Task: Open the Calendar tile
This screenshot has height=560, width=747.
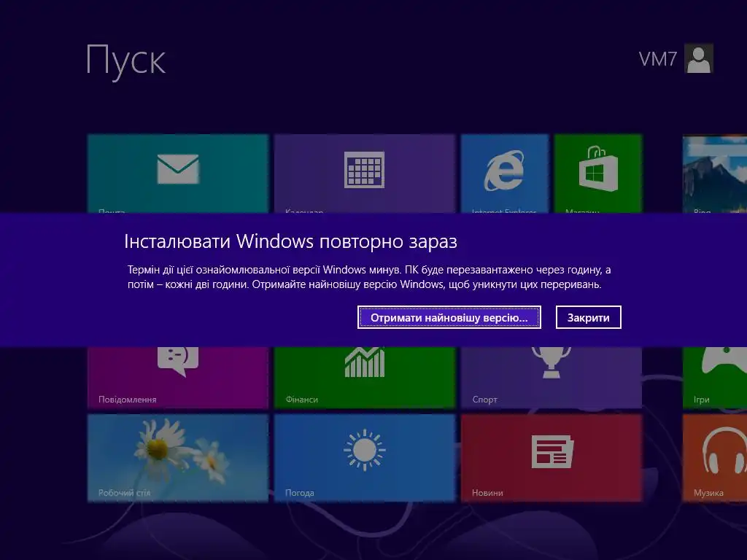Action: [x=365, y=174]
